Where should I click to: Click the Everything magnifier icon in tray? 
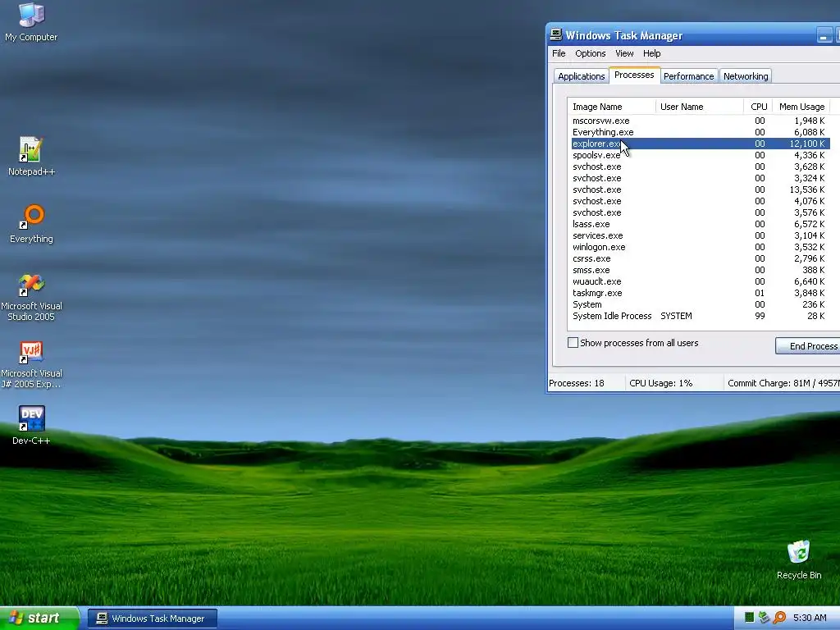click(x=779, y=618)
